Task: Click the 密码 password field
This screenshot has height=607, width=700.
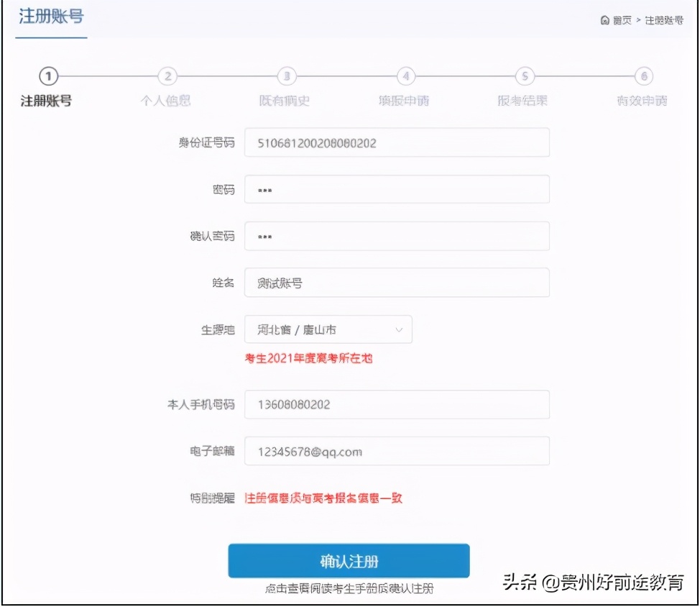Action: point(396,189)
